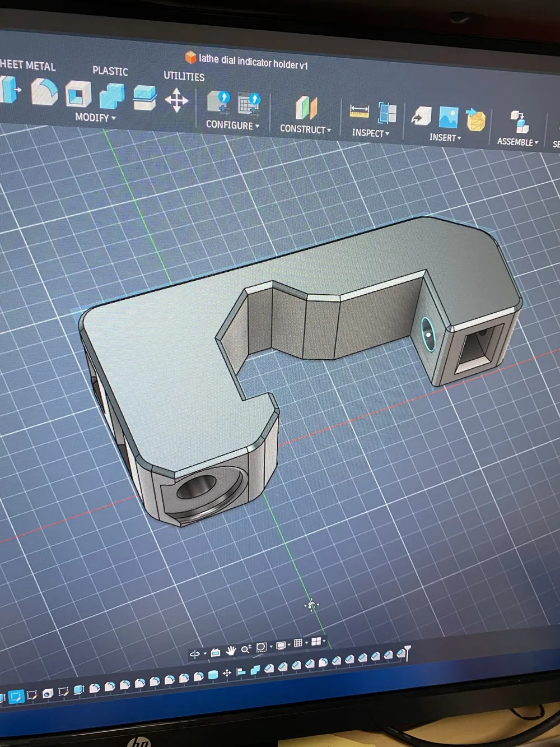
Task: Click the Fit/Zoom Window icon
Action: coord(261,647)
